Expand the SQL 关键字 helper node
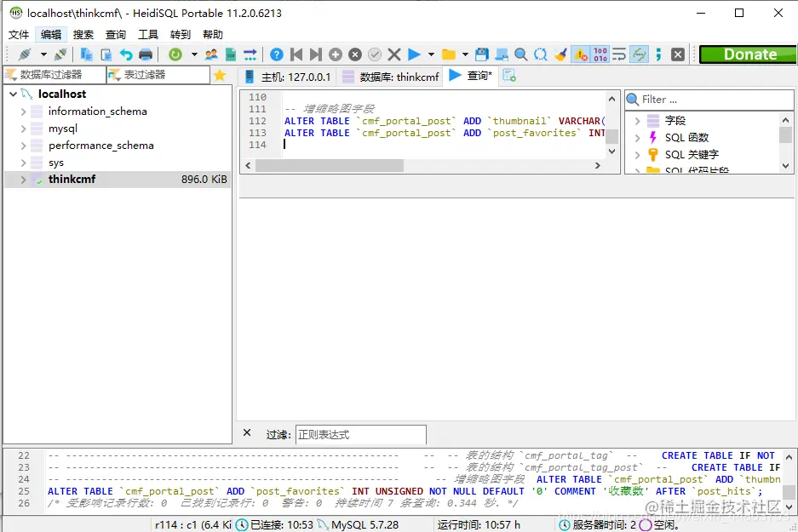Image resolution: width=798 pixels, height=532 pixels. click(x=637, y=155)
